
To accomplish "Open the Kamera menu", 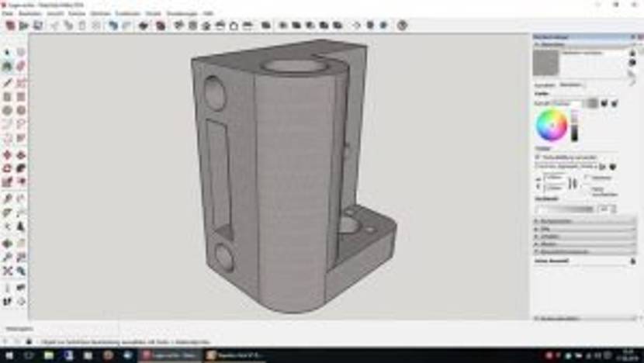I will (77, 13).
